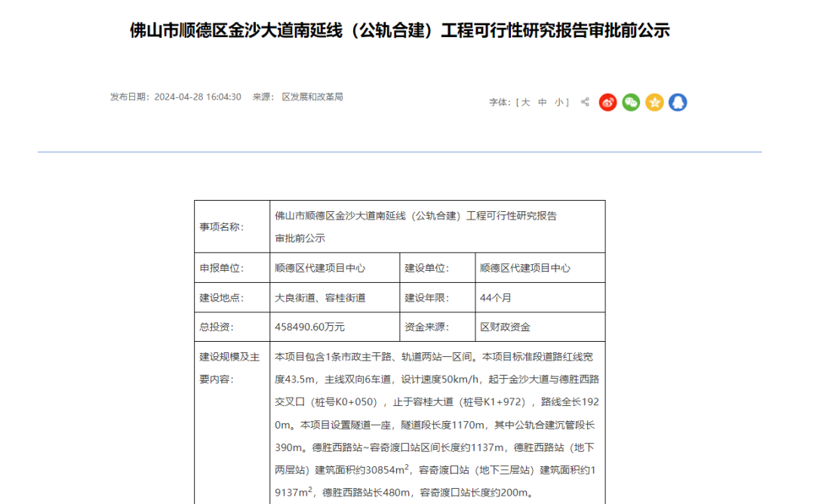815x504 pixels.
Task: Share the article to Weibo
Action: coord(607,103)
